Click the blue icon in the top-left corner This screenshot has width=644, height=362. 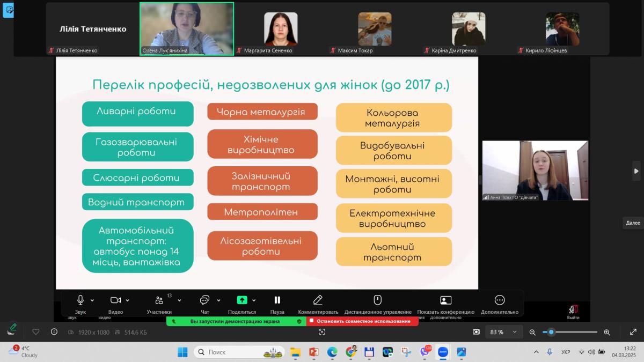[x=8, y=10]
